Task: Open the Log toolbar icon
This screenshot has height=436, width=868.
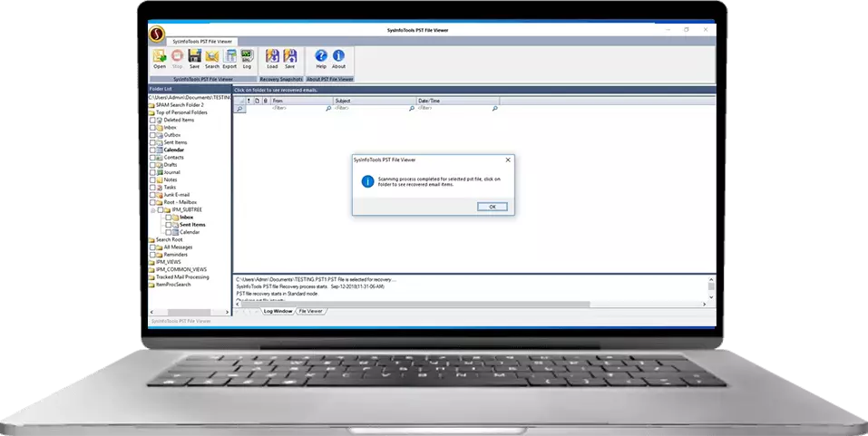Action: [247, 56]
